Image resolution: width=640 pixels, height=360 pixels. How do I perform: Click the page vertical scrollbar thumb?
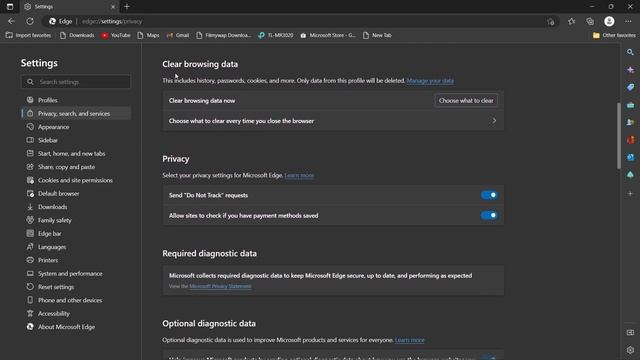coord(619,135)
